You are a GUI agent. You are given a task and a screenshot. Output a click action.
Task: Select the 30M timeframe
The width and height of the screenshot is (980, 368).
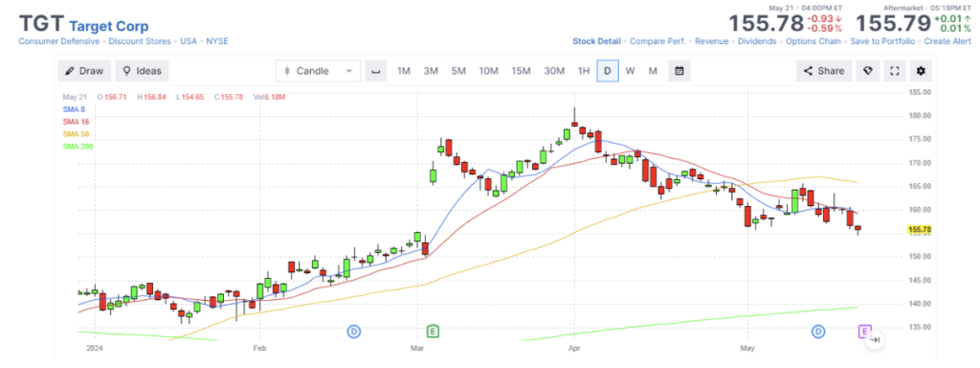pyautogui.click(x=554, y=71)
